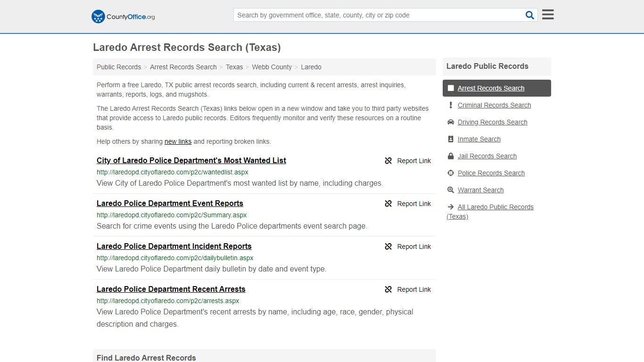
Task: Visit the dailybulletin.aspx URL
Action: (x=175, y=258)
